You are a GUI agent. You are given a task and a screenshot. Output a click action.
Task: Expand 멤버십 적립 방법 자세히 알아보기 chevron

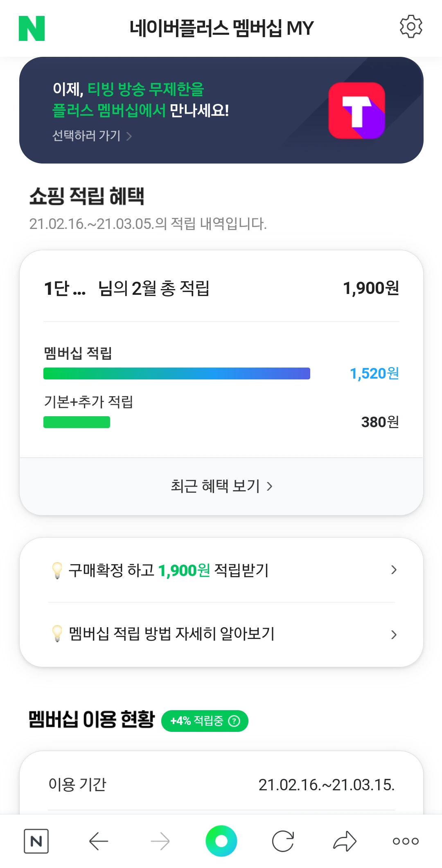[x=393, y=635]
